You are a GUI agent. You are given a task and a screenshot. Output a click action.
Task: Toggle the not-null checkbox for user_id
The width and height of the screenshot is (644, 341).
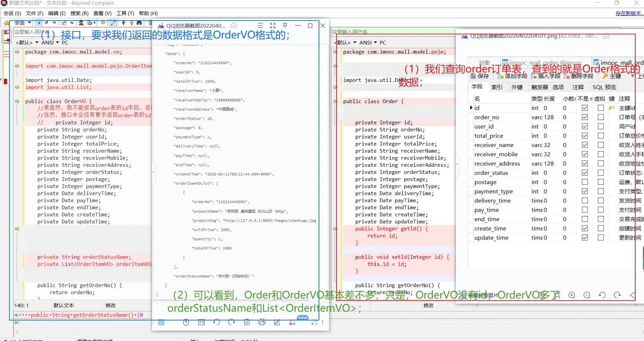tap(585, 126)
